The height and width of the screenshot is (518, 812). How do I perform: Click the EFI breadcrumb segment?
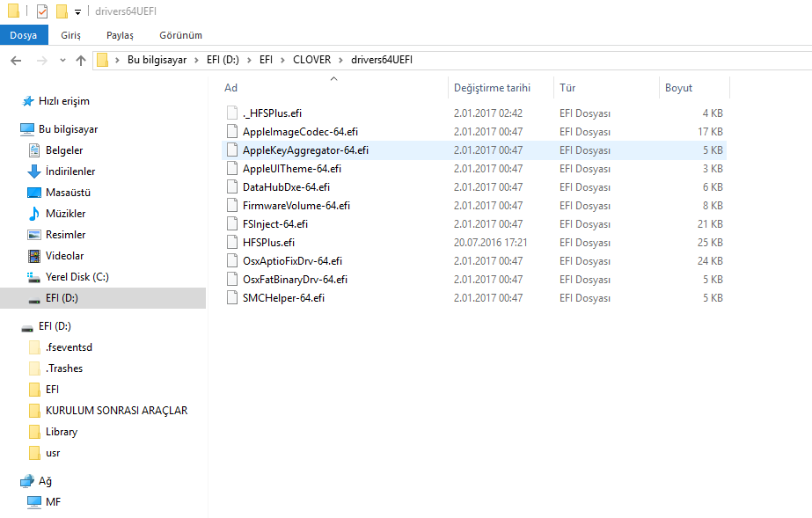click(x=267, y=60)
